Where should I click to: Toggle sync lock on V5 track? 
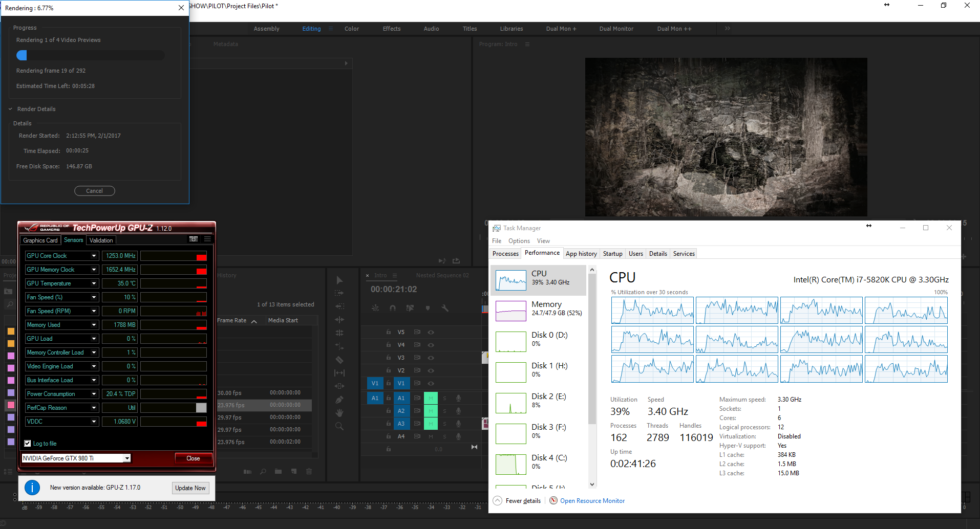click(x=417, y=332)
